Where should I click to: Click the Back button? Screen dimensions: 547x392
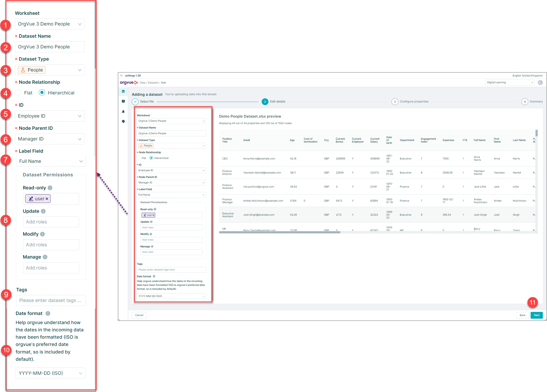coord(523,315)
